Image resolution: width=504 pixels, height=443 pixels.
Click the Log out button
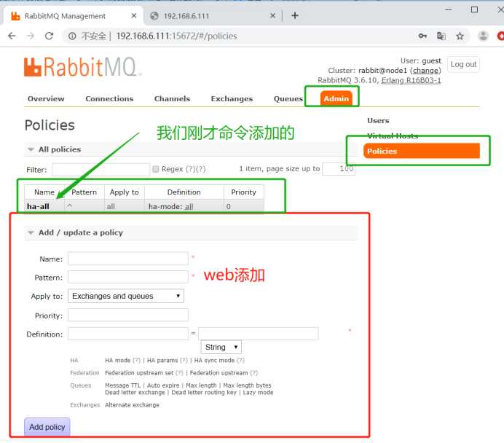click(463, 64)
